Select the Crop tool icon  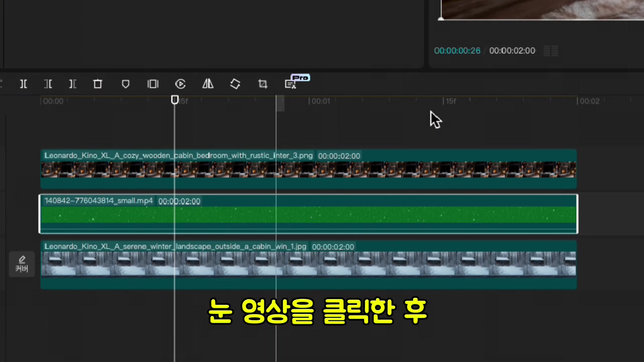(263, 84)
